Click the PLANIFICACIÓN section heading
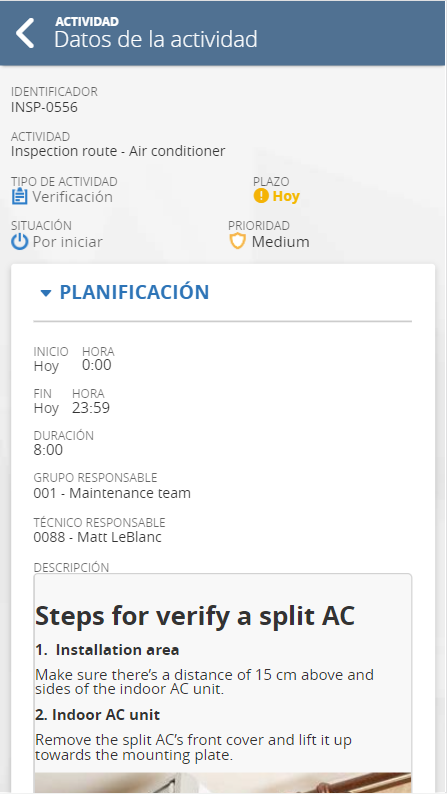The height and width of the screenshot is (794, 447). click(x=134, y=292)
